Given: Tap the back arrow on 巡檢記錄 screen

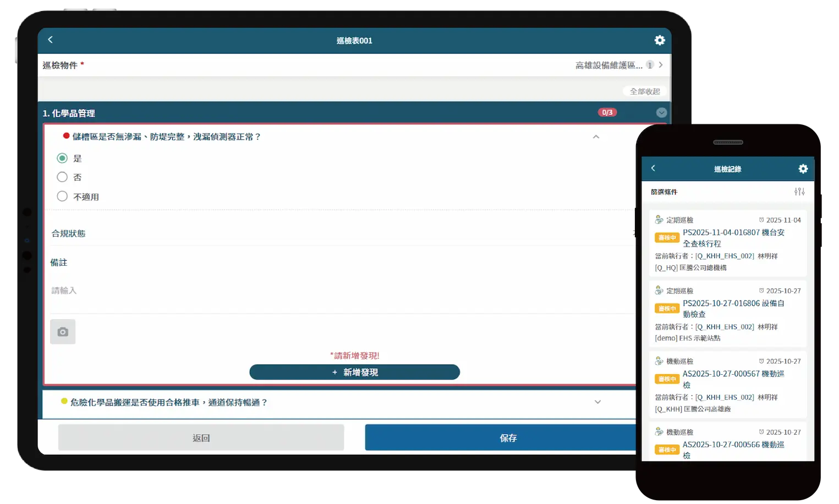Looking at the screenshot, I should click(x=653, y=169).
